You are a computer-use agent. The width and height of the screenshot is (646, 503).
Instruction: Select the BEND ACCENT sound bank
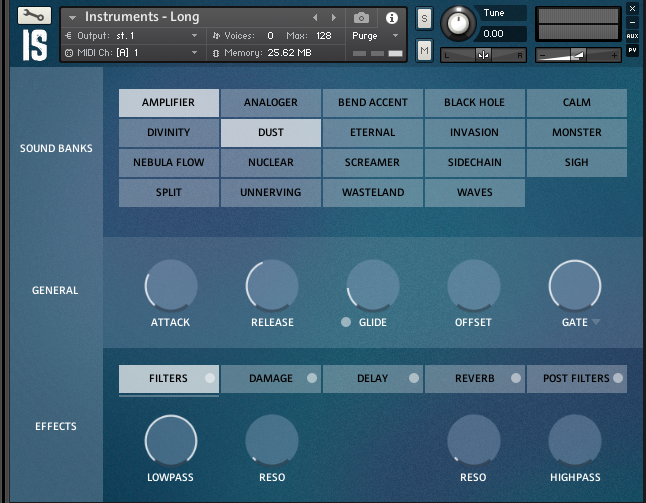pos(373,103)
